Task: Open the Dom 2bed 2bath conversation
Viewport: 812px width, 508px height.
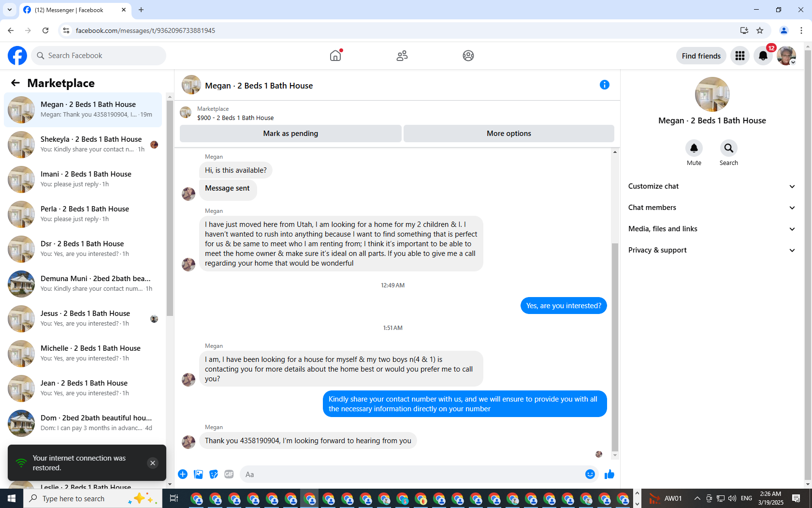Action: point(83,423)
